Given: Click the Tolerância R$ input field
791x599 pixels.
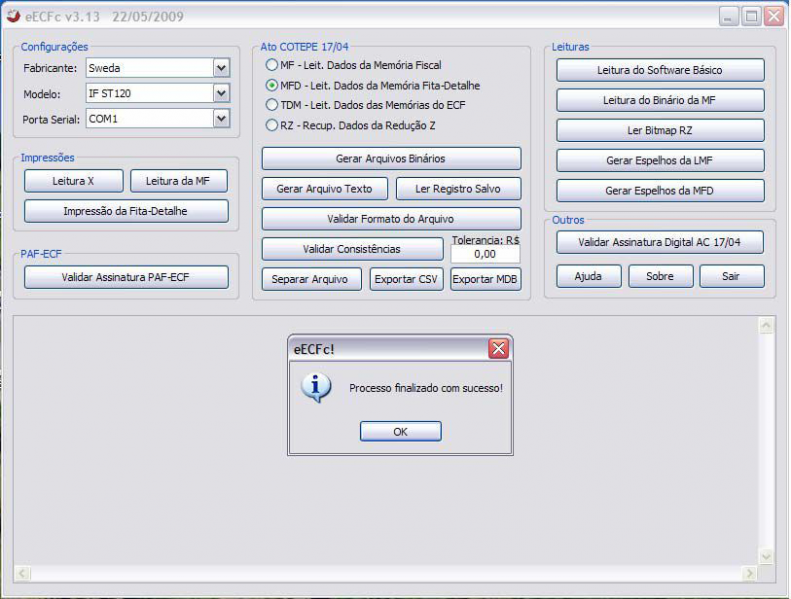Looking at the screenshot, I should (x=485, y=254).
